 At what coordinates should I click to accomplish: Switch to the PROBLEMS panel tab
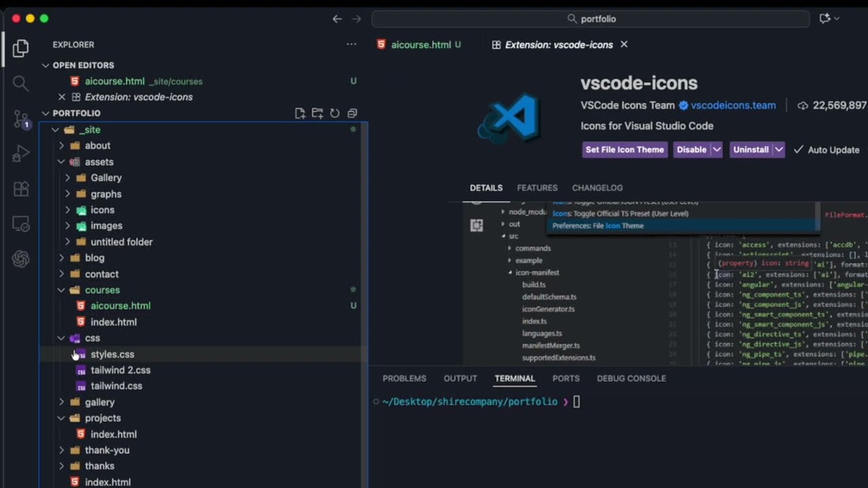(404, 378)
